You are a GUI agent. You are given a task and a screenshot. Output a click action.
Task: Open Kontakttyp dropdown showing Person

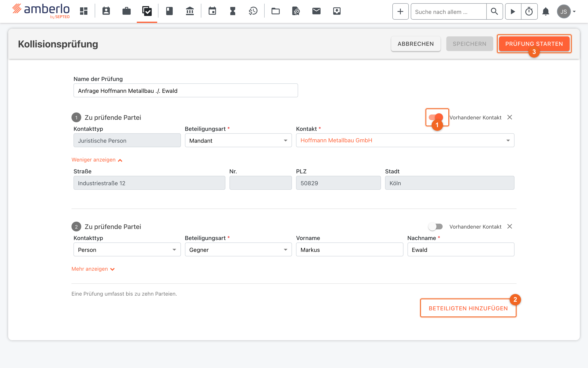[x=127, y=250]
